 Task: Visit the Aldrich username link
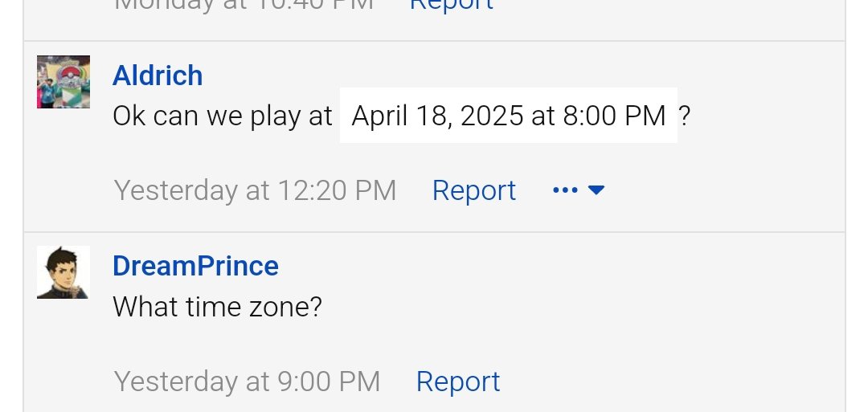pos(158,75)
